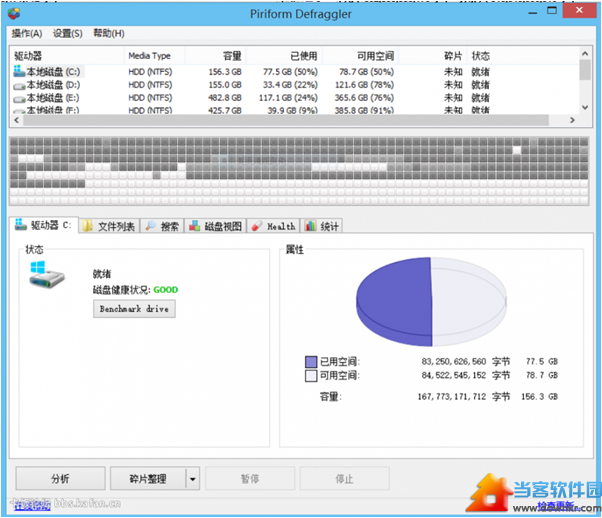
Task: Click the folder icon on 文件列表 tab
Action: (88, 226)
